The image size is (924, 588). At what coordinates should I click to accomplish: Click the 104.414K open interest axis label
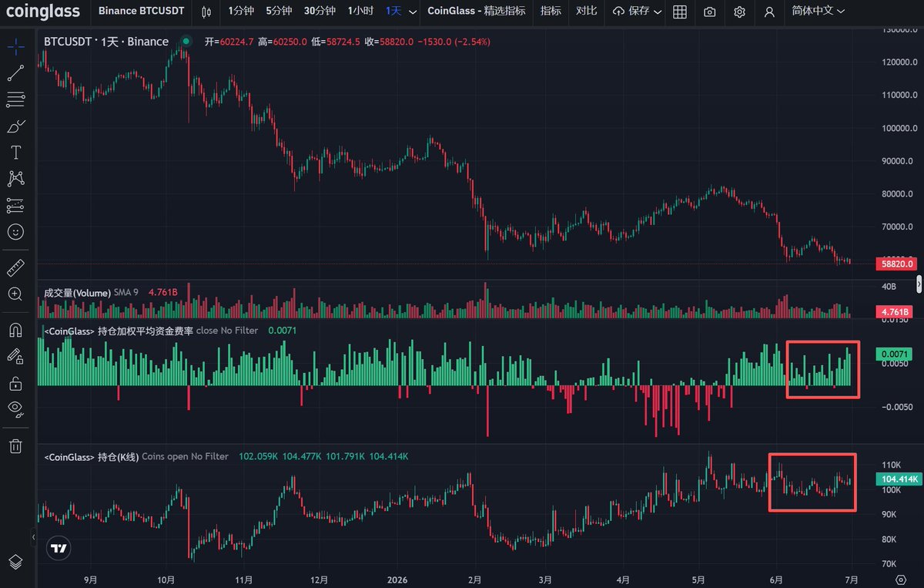(899, 479)
